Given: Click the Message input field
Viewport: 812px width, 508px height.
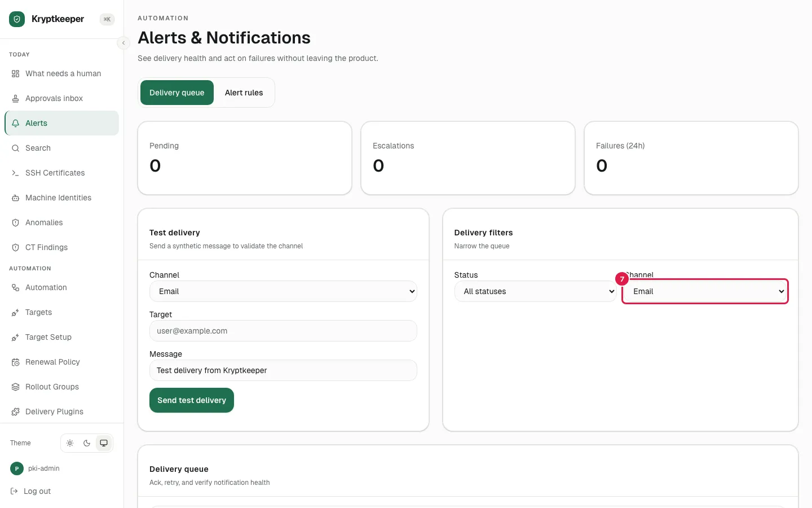Looking at the screenshot, I should pos(283,370).
